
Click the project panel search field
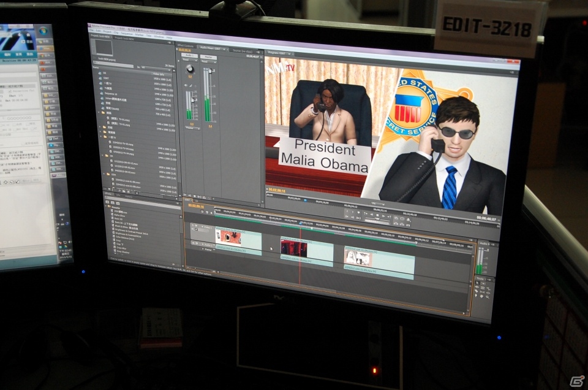(x=113, y=64)
